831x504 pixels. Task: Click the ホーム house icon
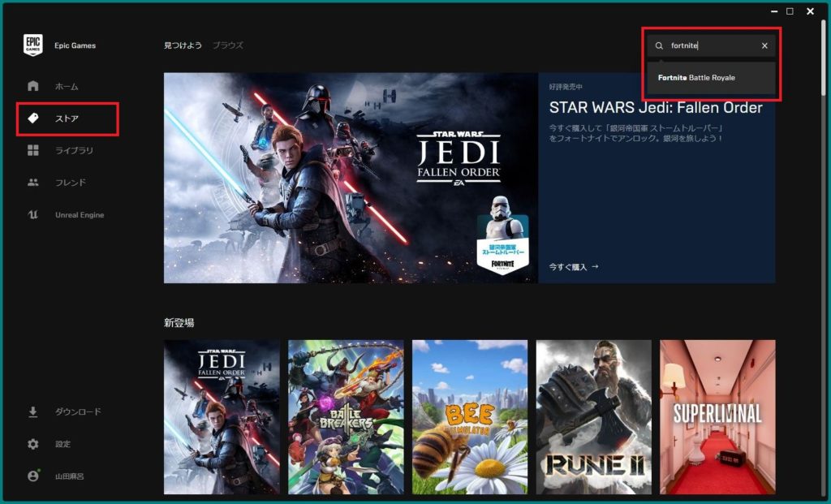click(32, 86)
